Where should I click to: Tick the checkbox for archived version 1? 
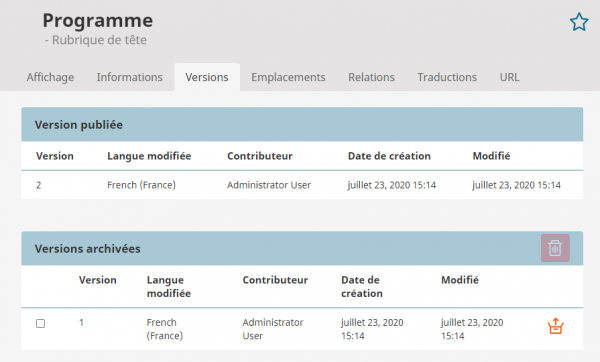click(x=41, y=323)
